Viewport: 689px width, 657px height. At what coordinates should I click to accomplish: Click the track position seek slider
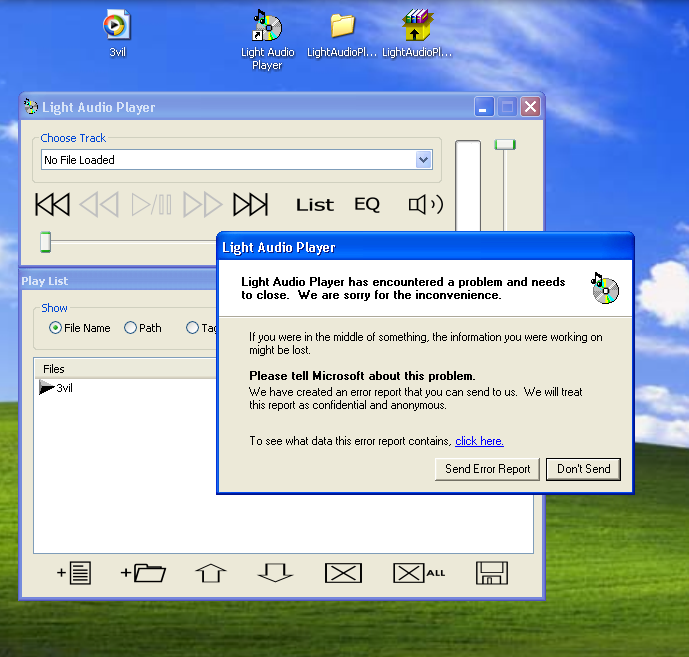[x=130, y=241]
